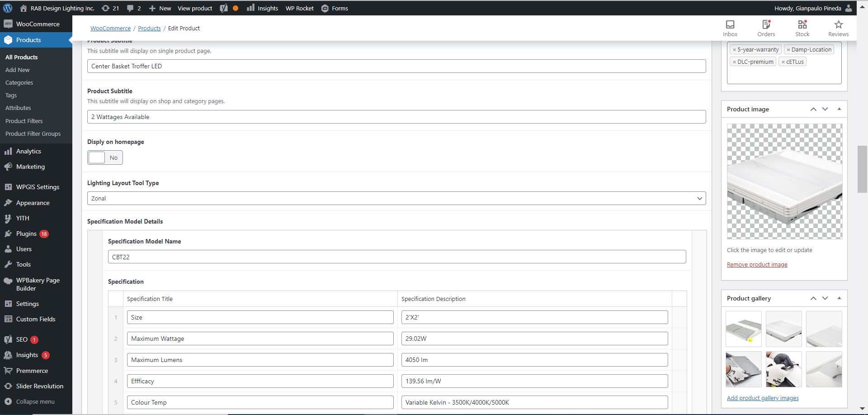Collapse the Product image panel
The width and height of the screenshot is (868, 415).
[839, 109]
